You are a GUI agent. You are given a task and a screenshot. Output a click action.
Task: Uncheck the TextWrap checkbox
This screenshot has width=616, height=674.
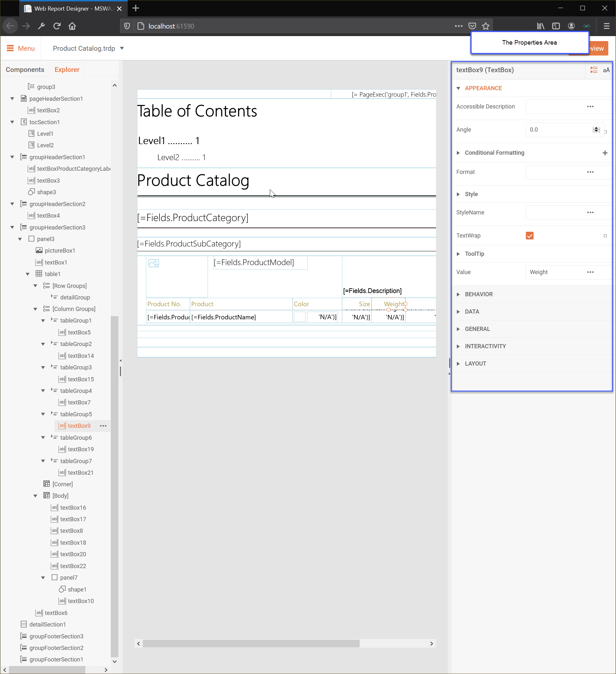(x=529, y=235)
